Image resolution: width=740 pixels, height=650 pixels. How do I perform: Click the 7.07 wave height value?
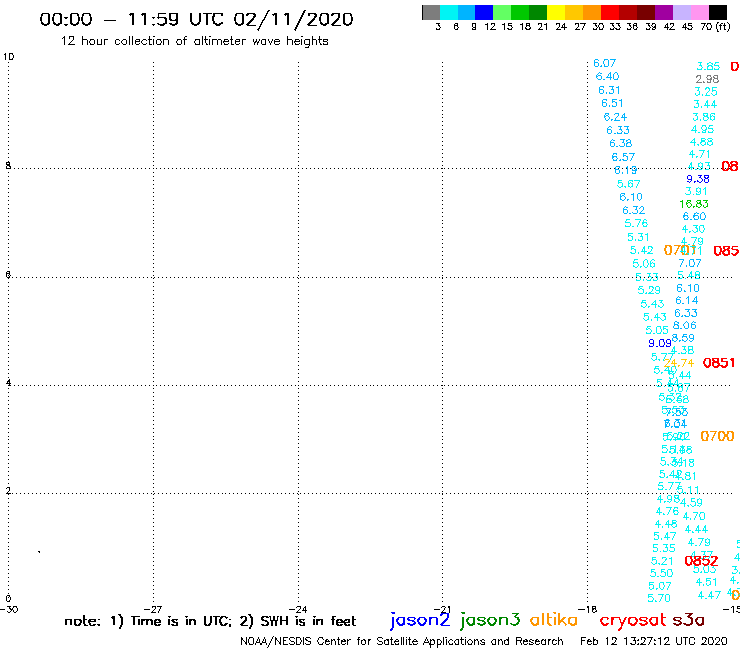coord(690,263)
